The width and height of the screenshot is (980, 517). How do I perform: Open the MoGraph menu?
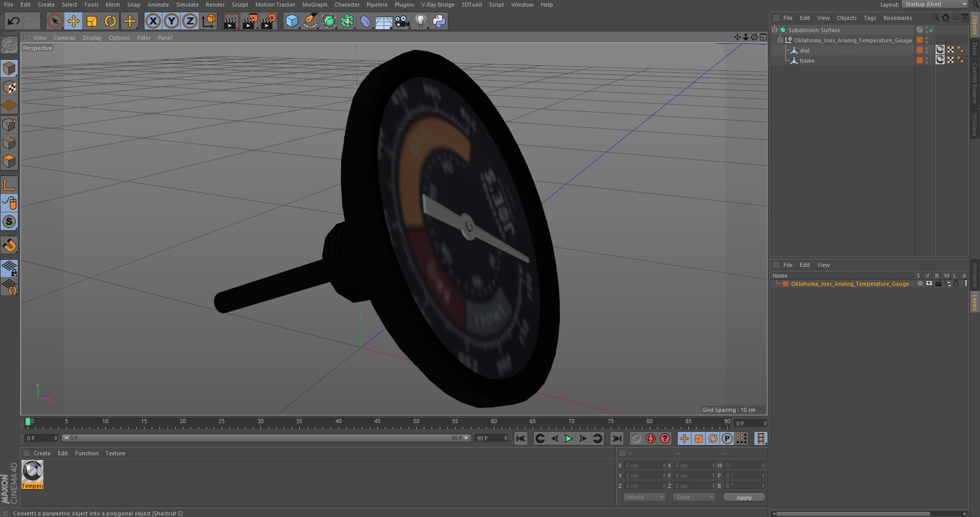pos(315,5)
